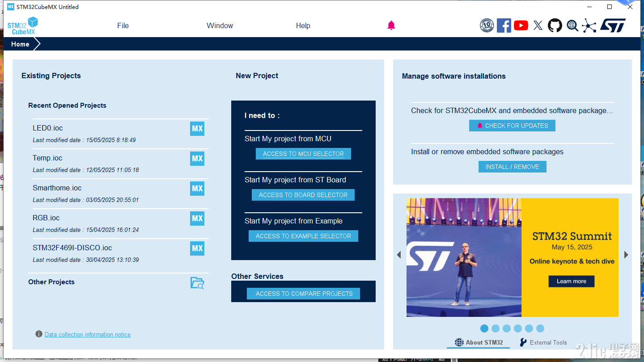
Task: Click Learn more on STM32 Summit banner
Action: click(x=572, y=281)
